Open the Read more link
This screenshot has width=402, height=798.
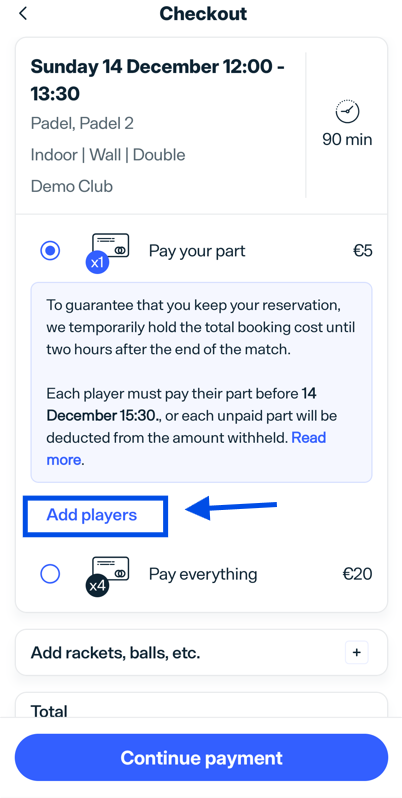[x=186, y=449]
